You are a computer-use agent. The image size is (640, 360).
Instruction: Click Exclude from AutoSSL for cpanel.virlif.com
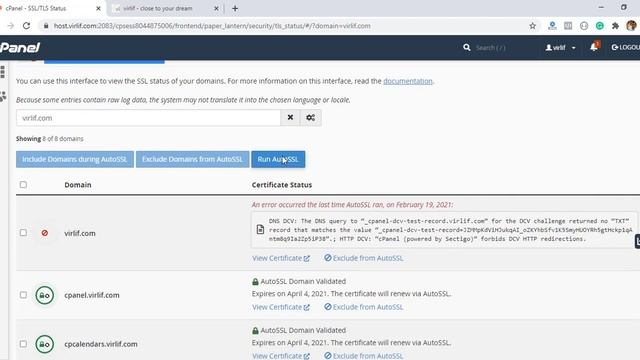tap(364, 307)
